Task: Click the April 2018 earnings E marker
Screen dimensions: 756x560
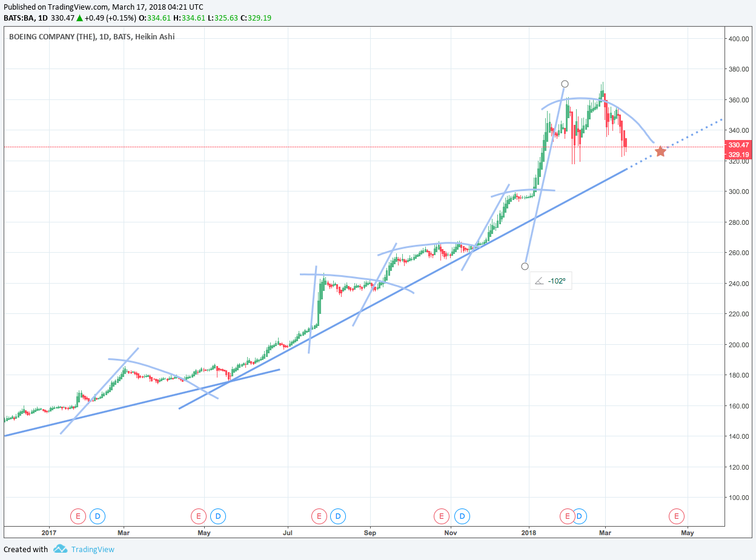Action: click(676, 516)
